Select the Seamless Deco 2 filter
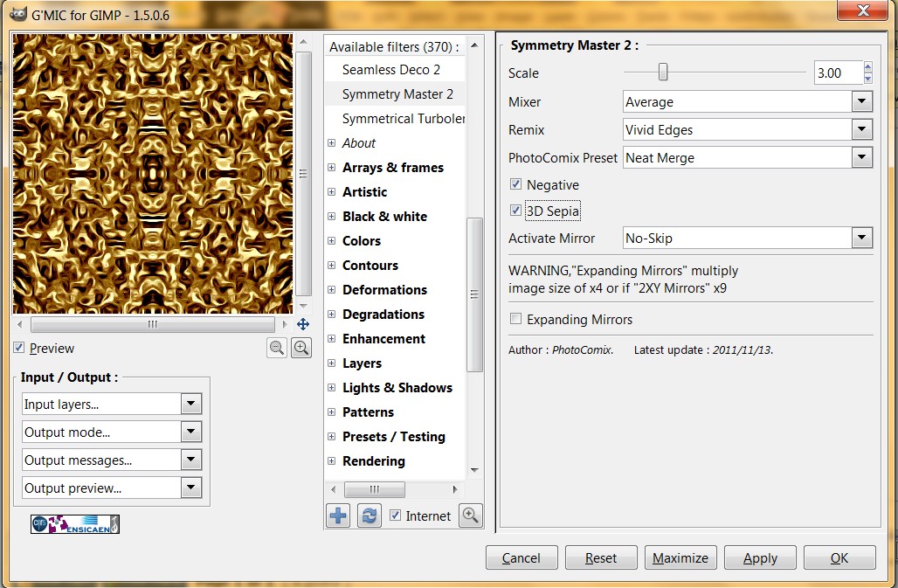898x588 pixels. tap(391, 69)
